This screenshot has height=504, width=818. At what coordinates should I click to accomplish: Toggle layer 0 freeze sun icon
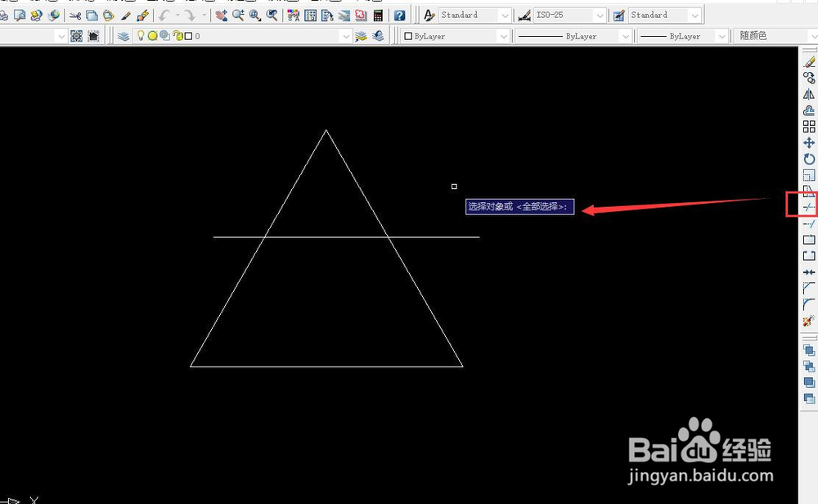(x=152, y=36)
